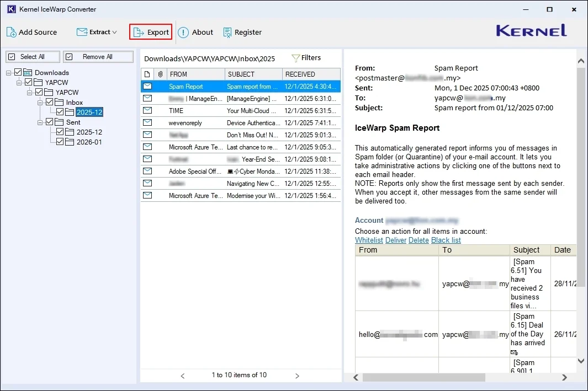Viewport: 588px width, 391px height.
Task: Click the Export toolbar button
Action: click(151, 32)
